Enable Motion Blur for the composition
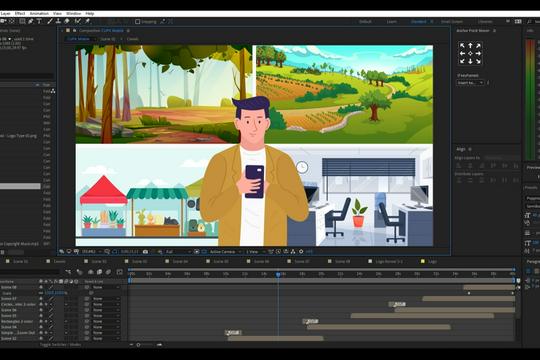The width and height of the screenshot is (540, 360). tap(108, 272)
